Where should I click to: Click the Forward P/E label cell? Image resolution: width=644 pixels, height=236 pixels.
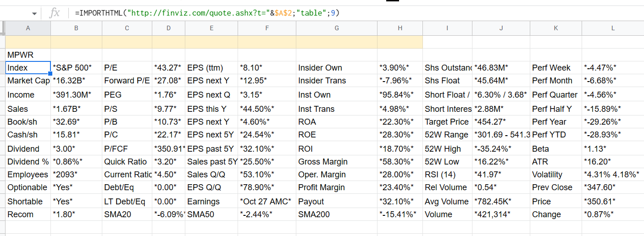(x=127, y=81)
